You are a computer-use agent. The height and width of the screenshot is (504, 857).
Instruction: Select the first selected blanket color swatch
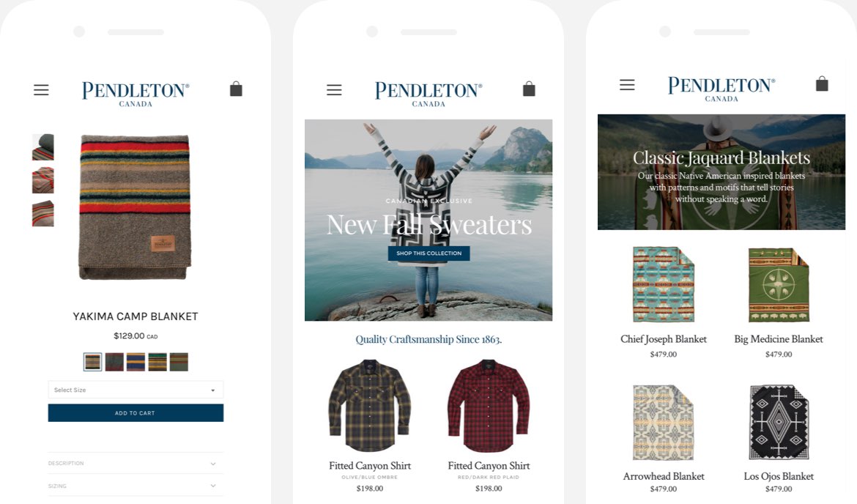[93, 362]
